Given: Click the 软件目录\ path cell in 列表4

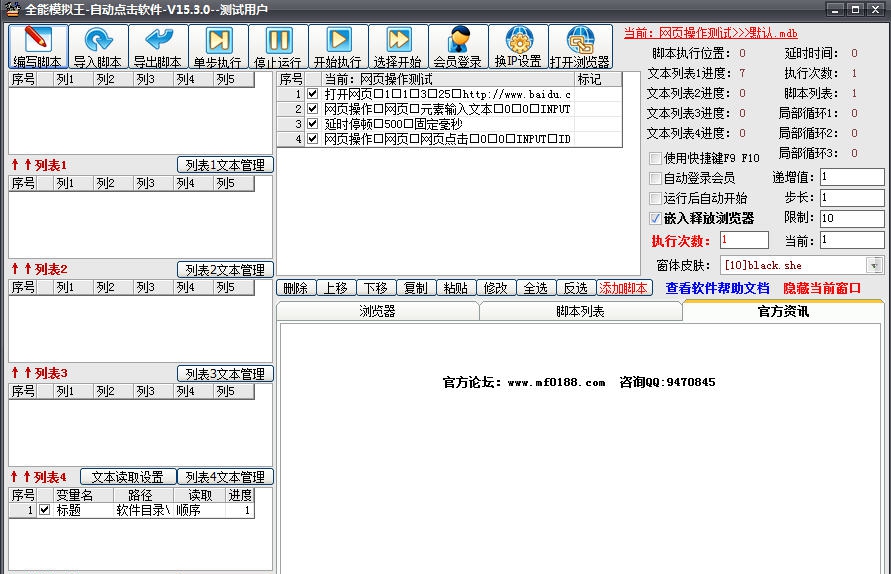Looking at the screenshot, I should coord(143,510).
